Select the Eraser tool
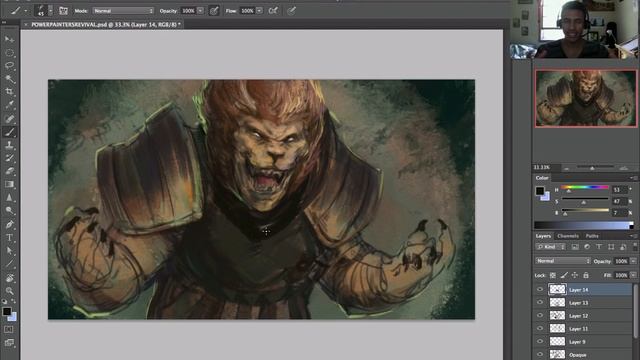 [9, 171]
